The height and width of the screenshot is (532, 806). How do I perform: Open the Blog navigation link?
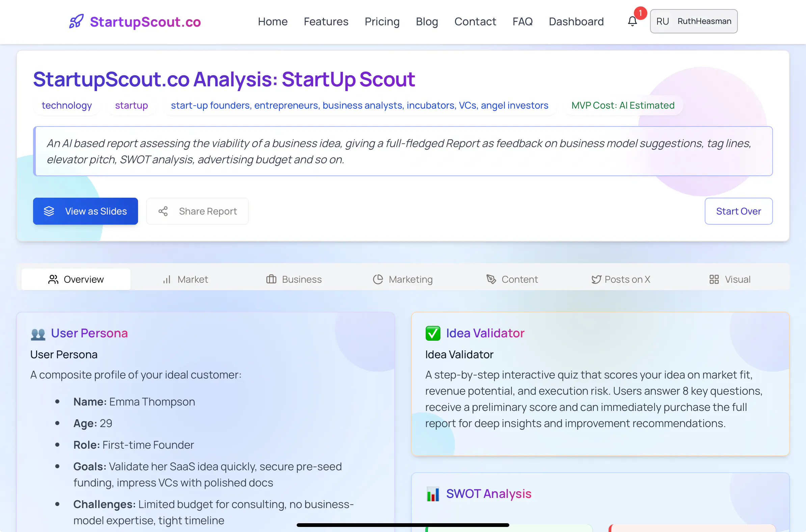[427, 21]
